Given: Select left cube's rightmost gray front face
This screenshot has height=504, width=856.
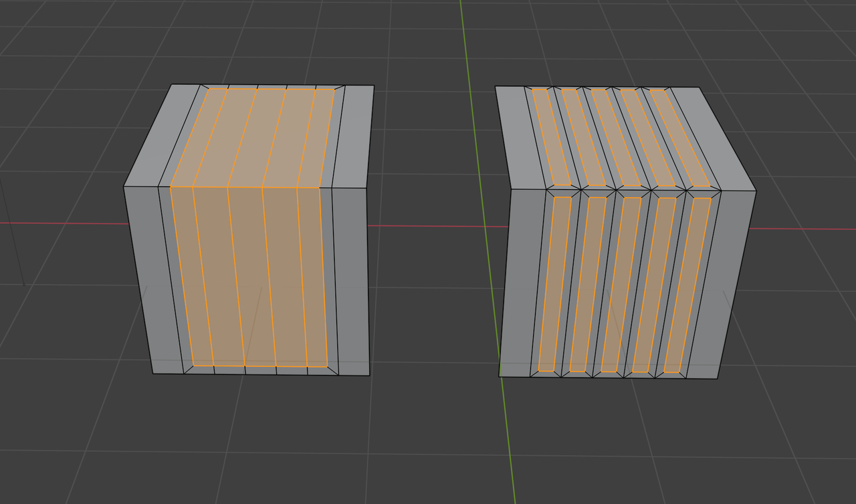Looking at the screenshot, I should click(351, 281).
